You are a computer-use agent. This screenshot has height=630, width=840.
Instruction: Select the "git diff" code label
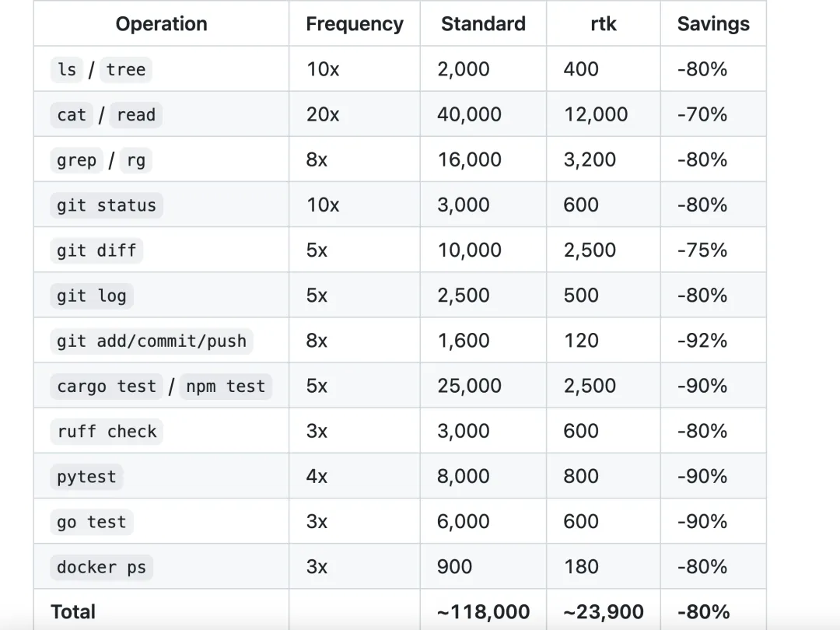coord(96,250)
